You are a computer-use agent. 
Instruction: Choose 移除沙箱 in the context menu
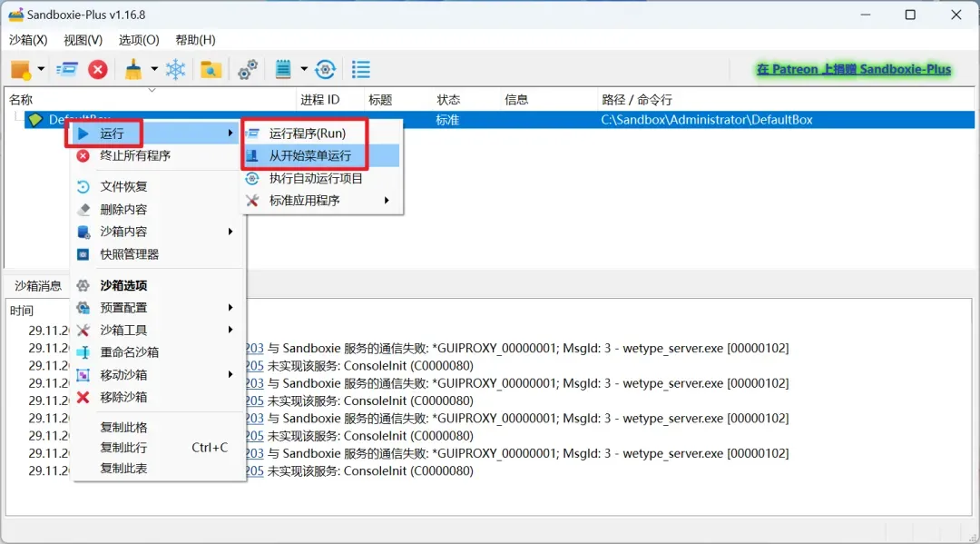click(x=156, y=397)
